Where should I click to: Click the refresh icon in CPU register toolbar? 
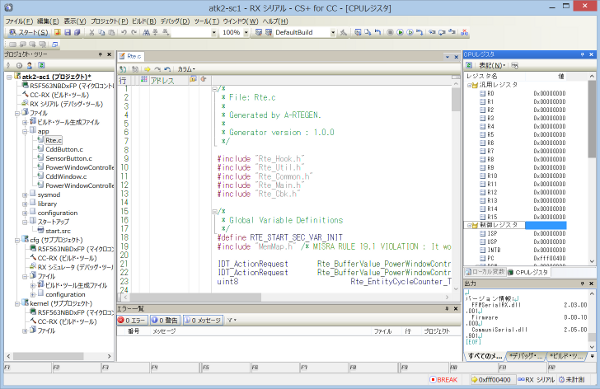tap(469, 65)
